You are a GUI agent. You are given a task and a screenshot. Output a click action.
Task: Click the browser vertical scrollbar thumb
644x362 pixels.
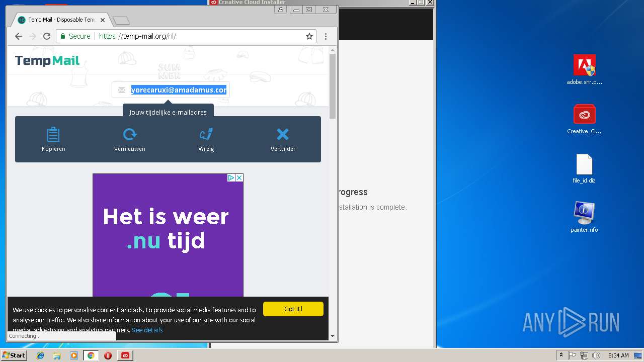tap(333, 85)
